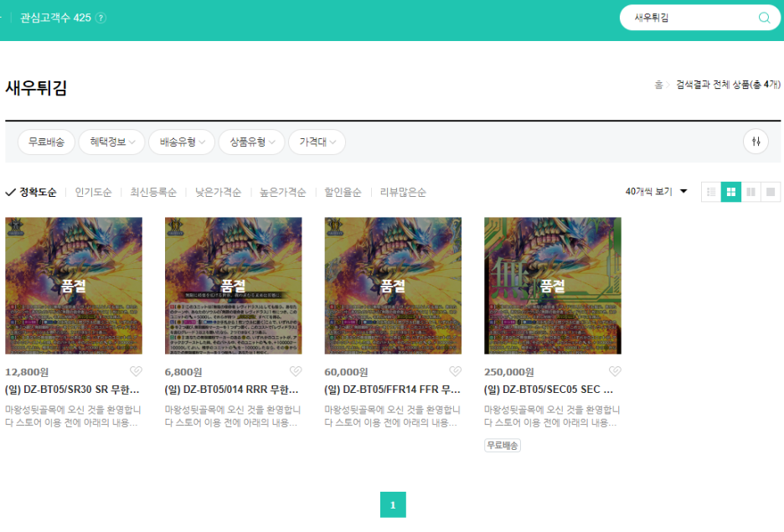This screenshot has height=532, width=784.
Task: Click the 무료배송 badge under the SEC05 product
Action: coord(503,445)
